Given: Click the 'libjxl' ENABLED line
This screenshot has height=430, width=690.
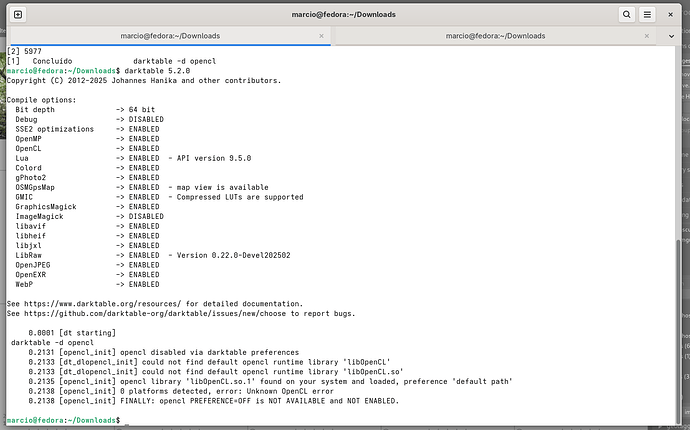Looking at the screenshot, I should [87, 245].
